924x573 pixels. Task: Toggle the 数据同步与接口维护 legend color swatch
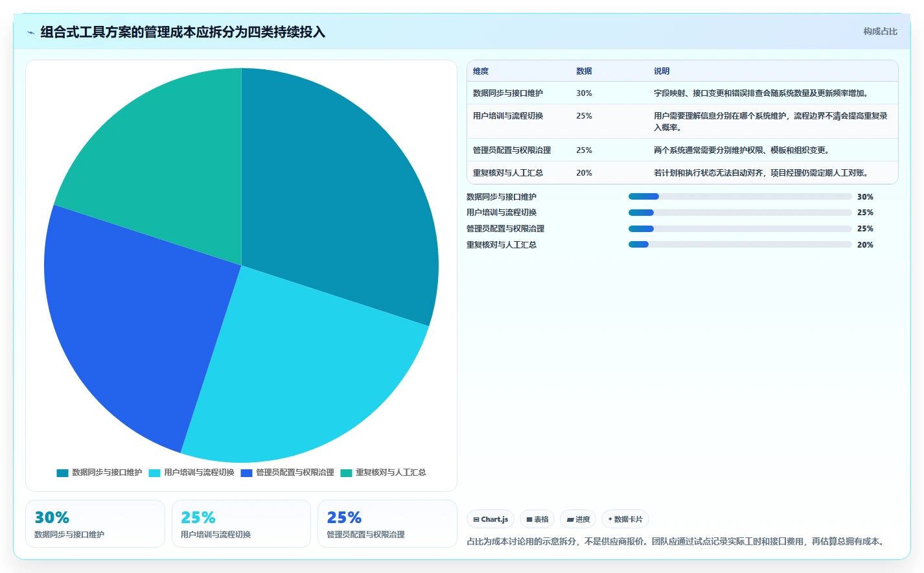[62, 473]
